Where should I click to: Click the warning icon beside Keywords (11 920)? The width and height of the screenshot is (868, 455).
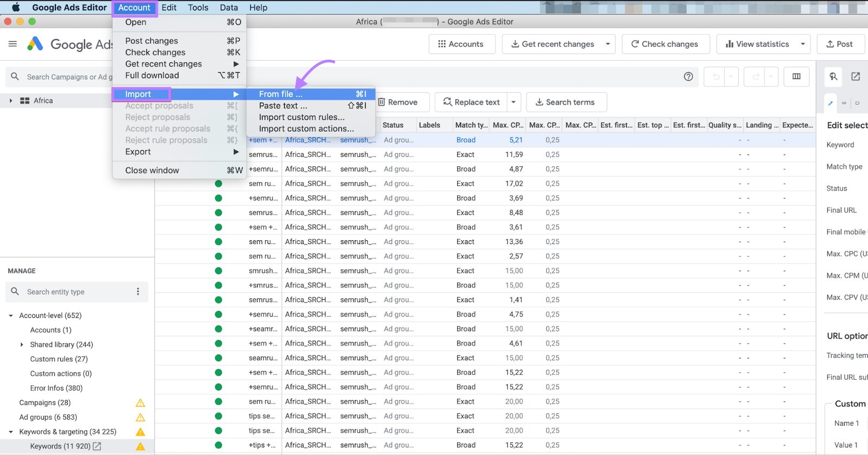point(140,446)
